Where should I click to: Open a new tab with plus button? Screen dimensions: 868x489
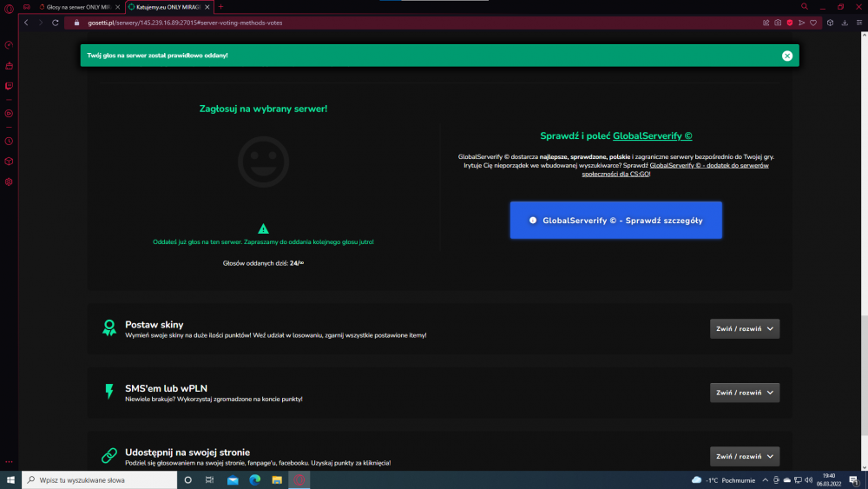tap(220, 7)
